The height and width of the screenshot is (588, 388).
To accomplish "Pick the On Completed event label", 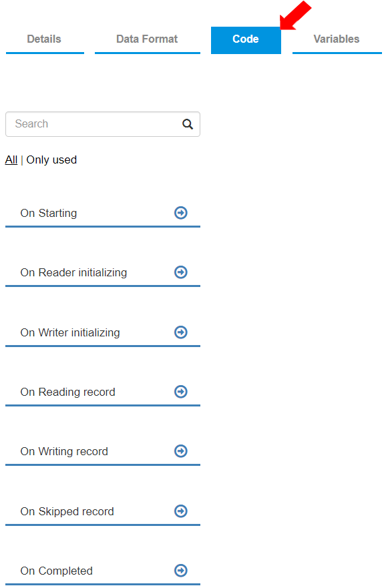I will 56,571.
